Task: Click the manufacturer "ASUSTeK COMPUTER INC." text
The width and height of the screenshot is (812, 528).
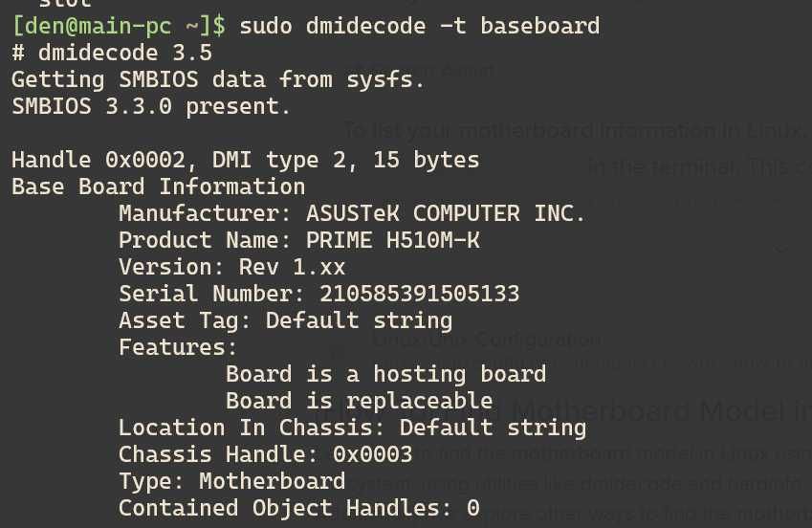Action: (x=446, y=213)
